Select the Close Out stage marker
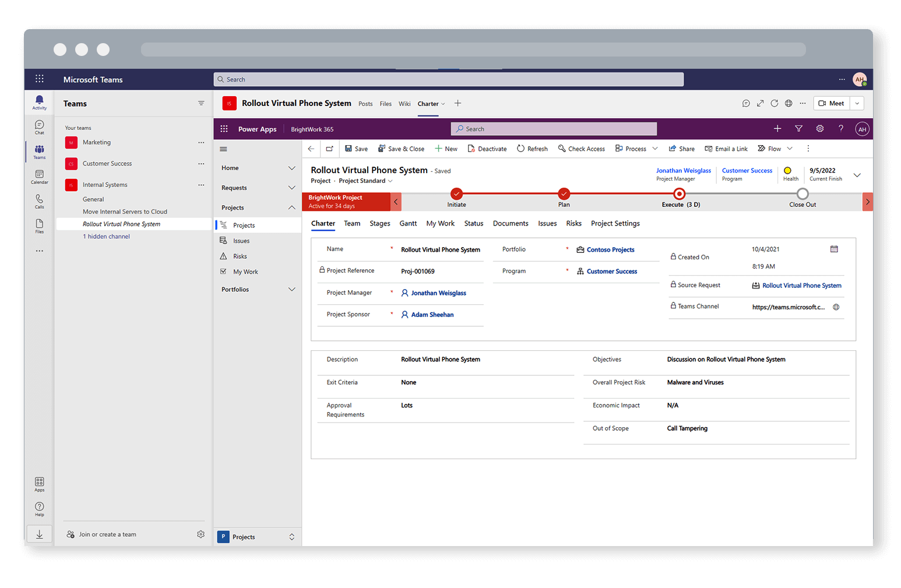The height and width of the screenshot is (588, 901). coord(803,194)
